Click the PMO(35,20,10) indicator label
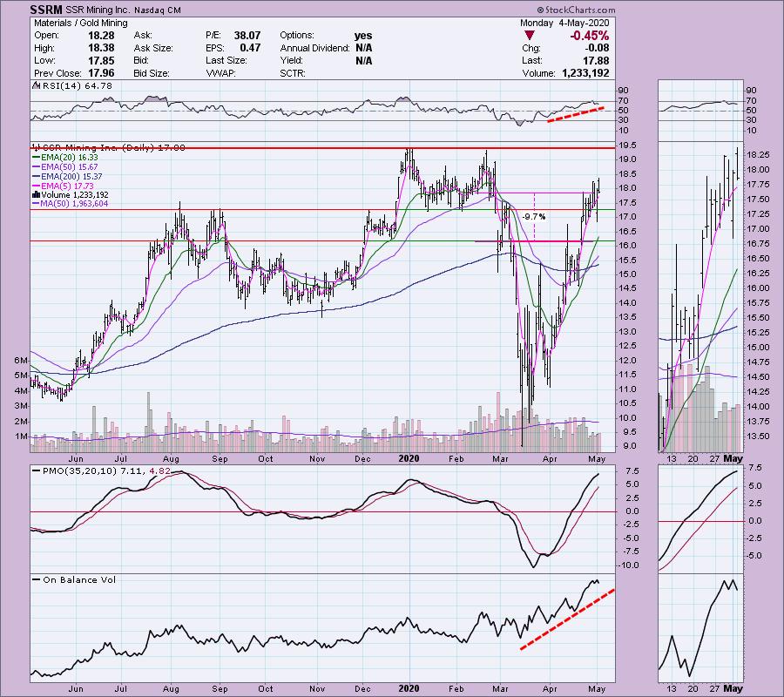Image resolution: width=784 pixels, height=697 pixels. point(102,471)
